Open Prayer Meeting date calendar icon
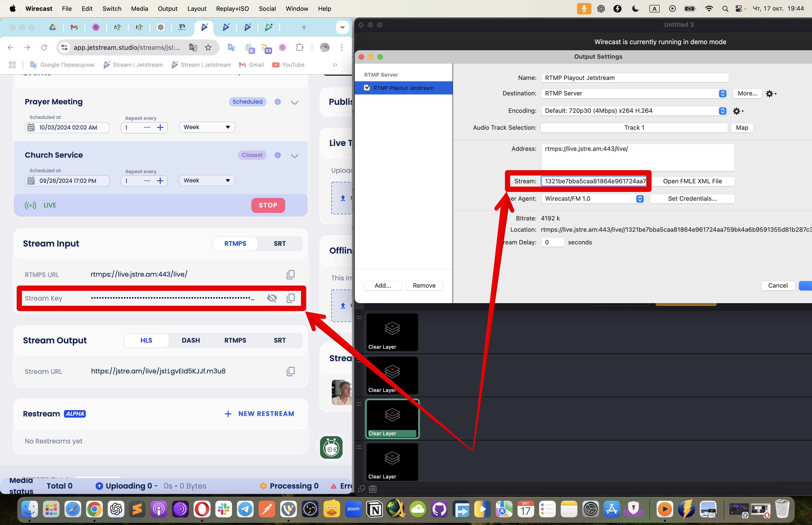Screen dimensions: 812x525 [x=31, y=128]
